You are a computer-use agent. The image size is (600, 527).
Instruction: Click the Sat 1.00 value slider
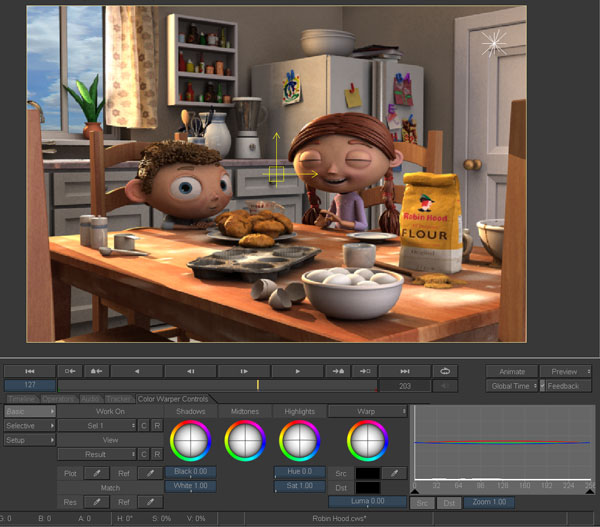coord(300,486)
